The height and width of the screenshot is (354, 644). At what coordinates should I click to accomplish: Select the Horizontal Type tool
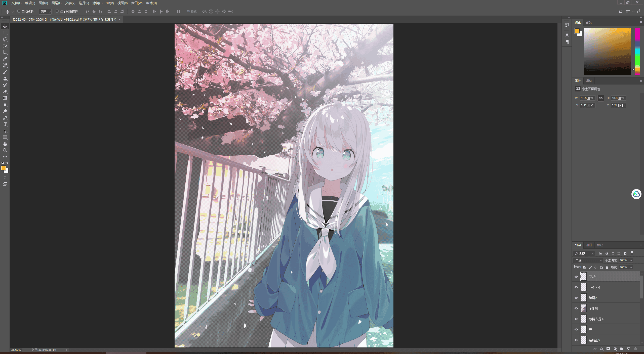(5, 124)
